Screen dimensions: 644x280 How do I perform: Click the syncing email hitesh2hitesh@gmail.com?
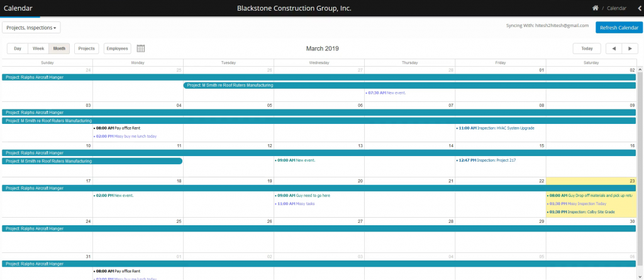pos(562,26)
